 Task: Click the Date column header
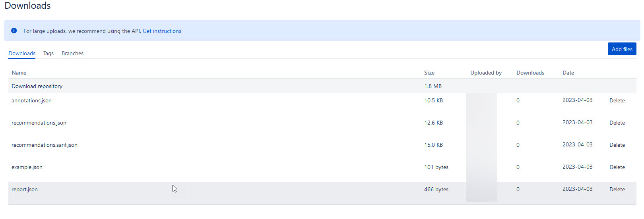568,73
